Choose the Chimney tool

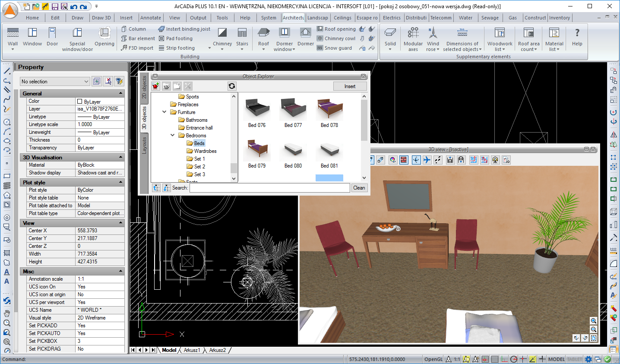coord(222,33)
